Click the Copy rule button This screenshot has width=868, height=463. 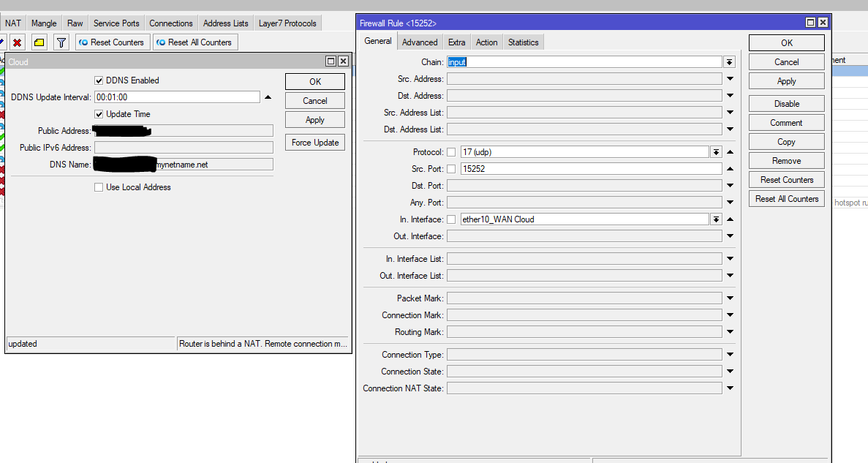[x=787, y=142]
